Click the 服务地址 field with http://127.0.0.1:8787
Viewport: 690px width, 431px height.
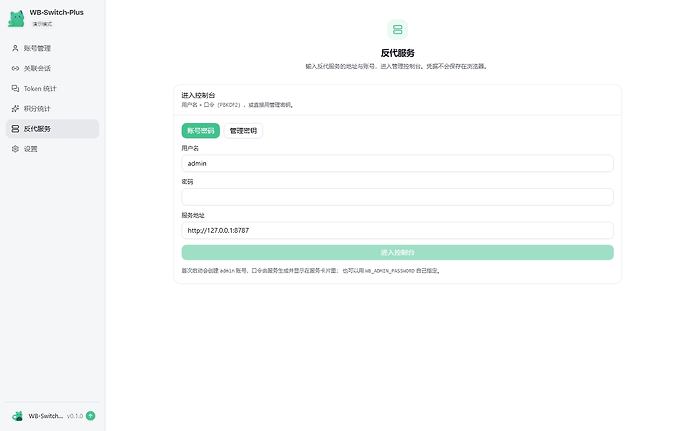[397, 230]
